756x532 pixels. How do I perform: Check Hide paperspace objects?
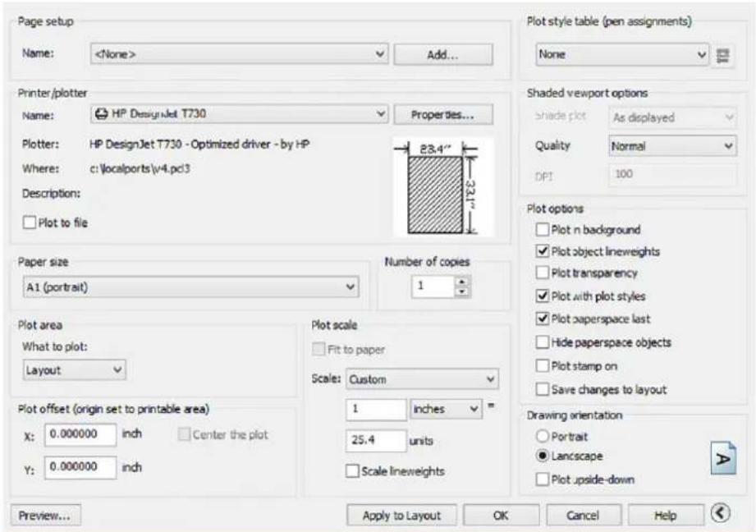(543, 342)
